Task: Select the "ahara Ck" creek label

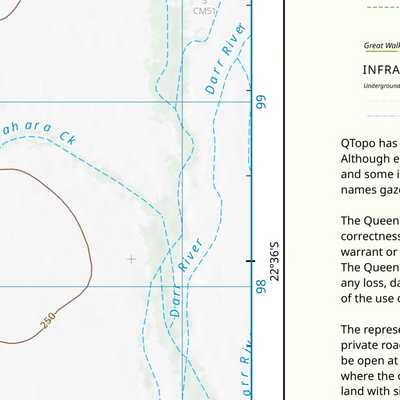Action: pyautogui.click(x=39, y=132)
